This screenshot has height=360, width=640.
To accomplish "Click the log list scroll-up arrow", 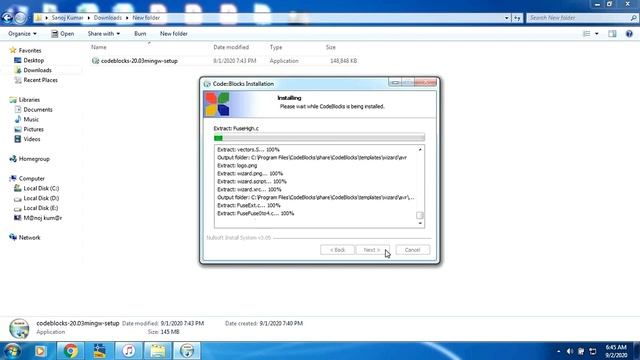I will pyautogui.click(x=420, y=150).
